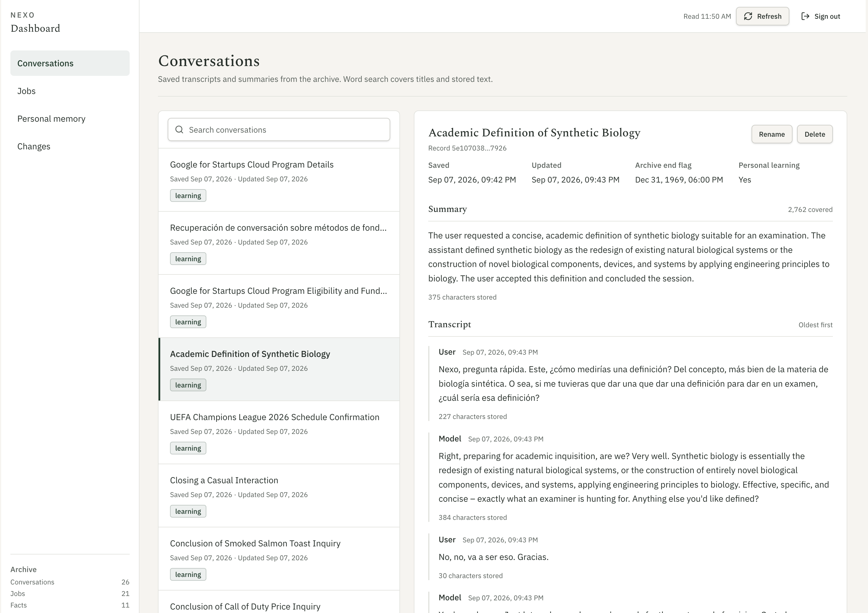Open Closing a Casual Interaction conversation

279,496
